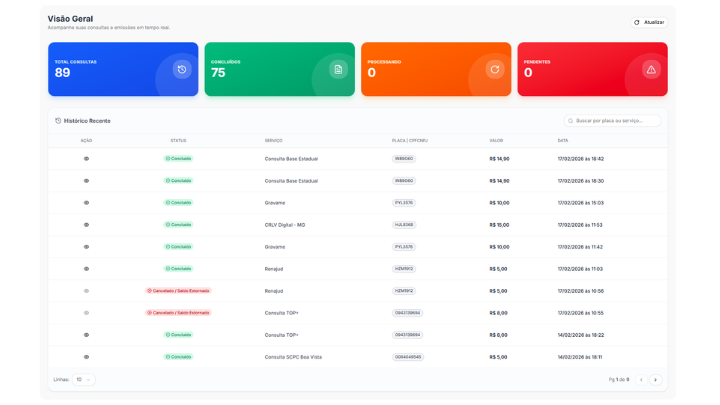720x405 pixels.
Task: Click the Cancelado / Saldo Estornado badge for Renajud
Action: coord(179,291)
